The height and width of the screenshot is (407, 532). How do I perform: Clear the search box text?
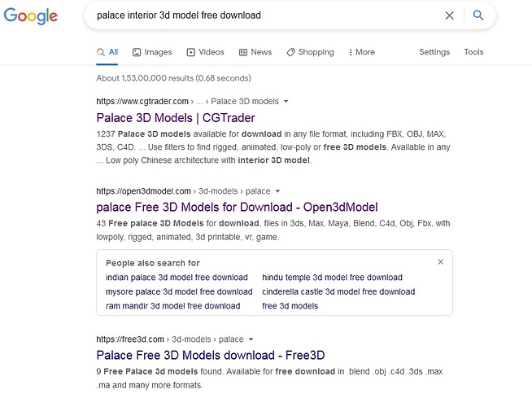(449, 15)
